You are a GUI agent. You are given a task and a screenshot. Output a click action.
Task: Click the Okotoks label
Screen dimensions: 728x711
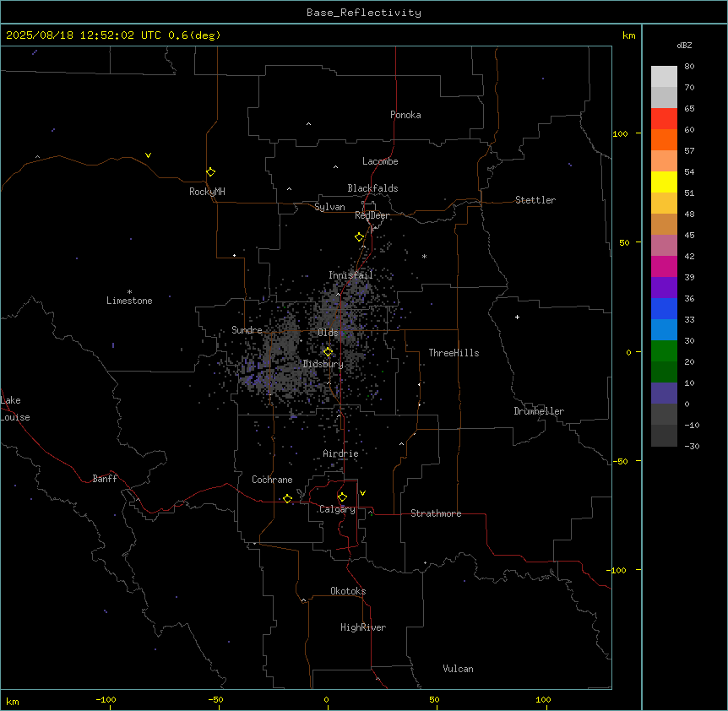(x=348, y=591)
